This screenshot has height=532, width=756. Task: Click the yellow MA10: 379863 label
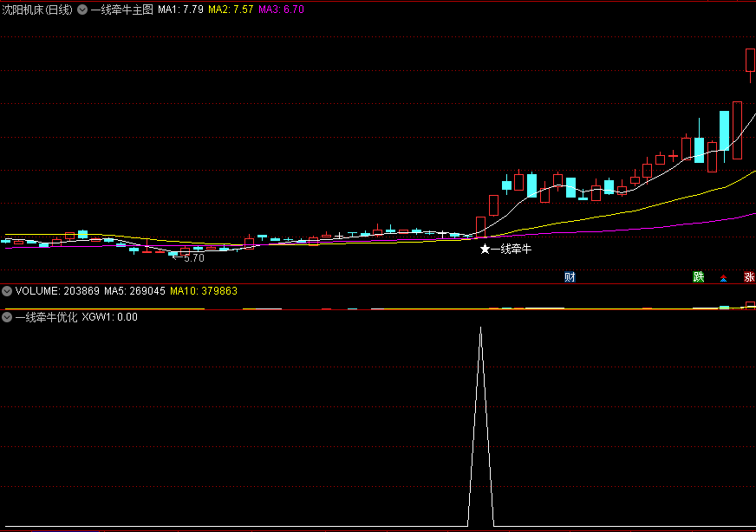click(204, 291)
